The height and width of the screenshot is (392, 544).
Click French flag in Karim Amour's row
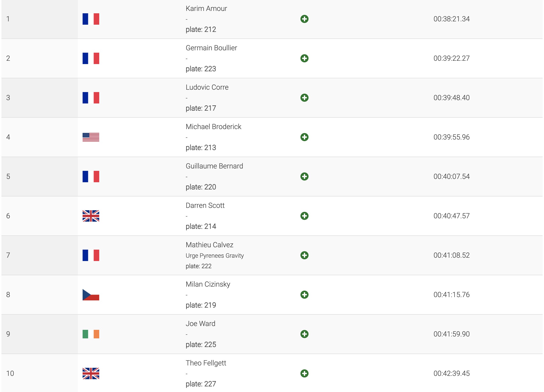[91, 19]
